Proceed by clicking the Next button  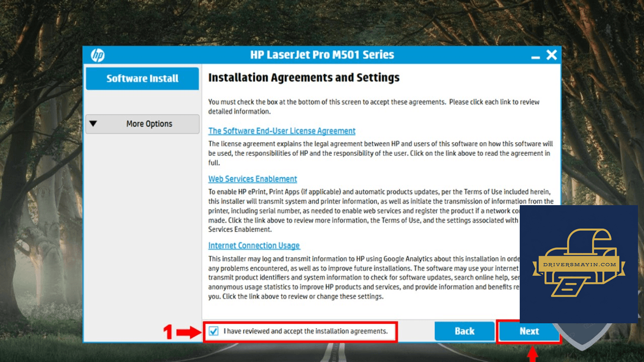[529, 331]
